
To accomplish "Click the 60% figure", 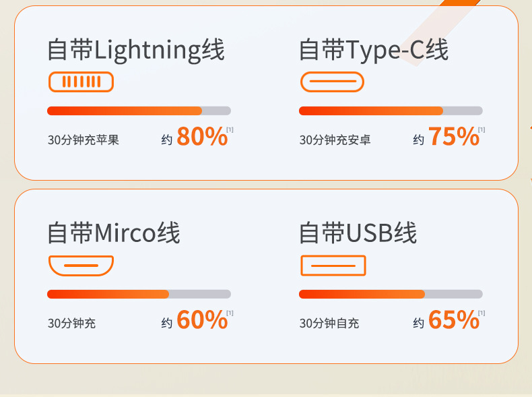I will click(x=202, y=320).
